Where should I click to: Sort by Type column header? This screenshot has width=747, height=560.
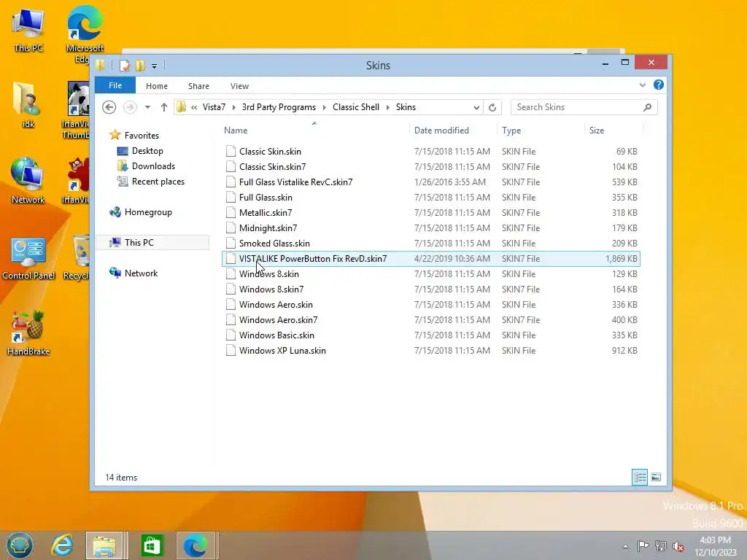pos(541,130)
